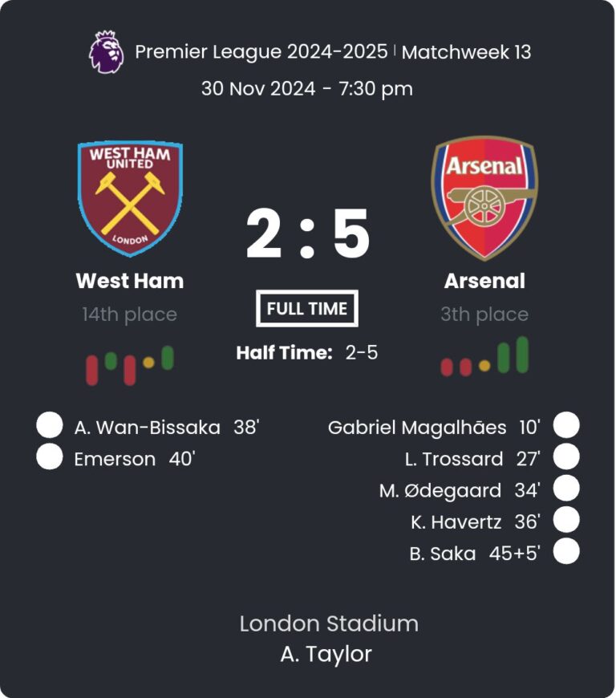616x698 pixels.
Task: View Arsenal's recent form bars
Action: pyautogui.click(x=484, y=357)
